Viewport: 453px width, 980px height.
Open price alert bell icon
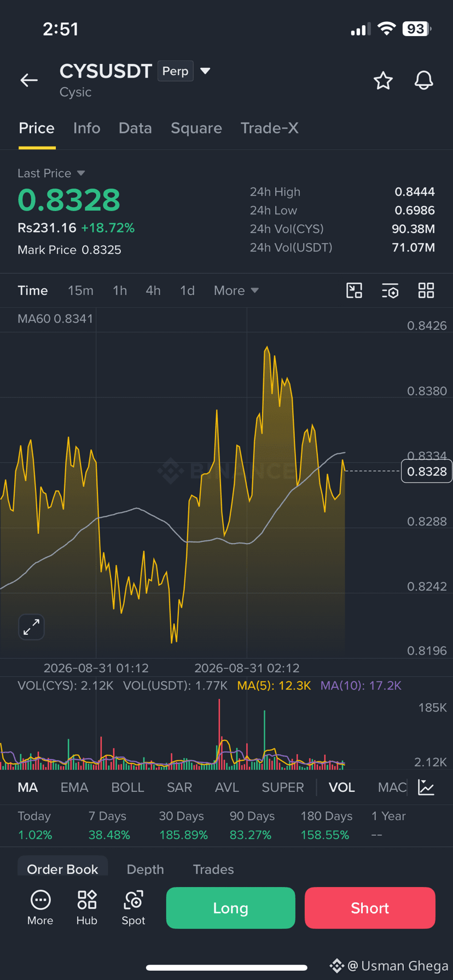423,80
